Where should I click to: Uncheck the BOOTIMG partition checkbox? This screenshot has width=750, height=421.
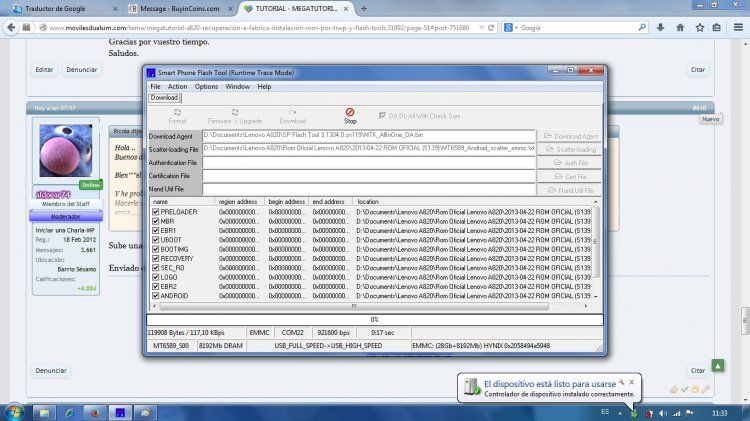155,249
